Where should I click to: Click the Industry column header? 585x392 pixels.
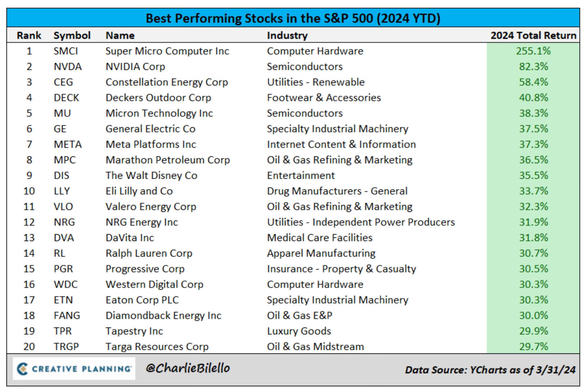(x=287, y=35)
